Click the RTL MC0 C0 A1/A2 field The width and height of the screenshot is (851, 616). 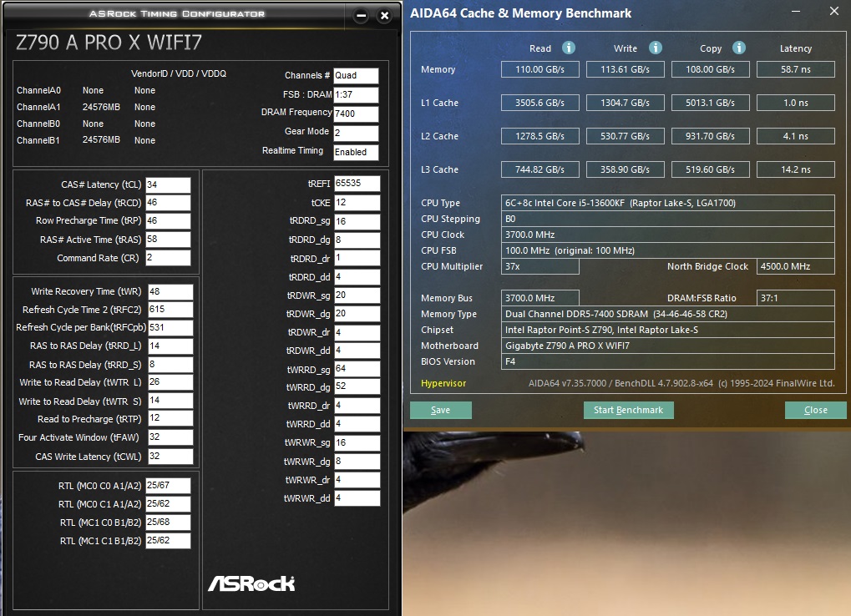[x=168, y=486]
